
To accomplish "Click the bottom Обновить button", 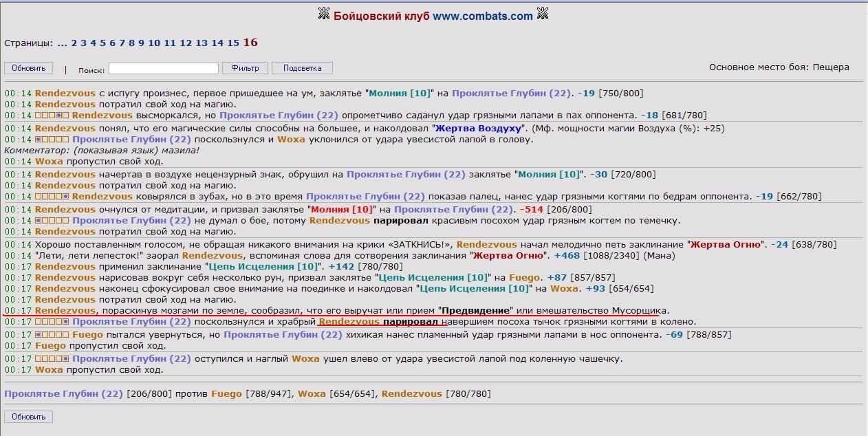I will 28,417.
